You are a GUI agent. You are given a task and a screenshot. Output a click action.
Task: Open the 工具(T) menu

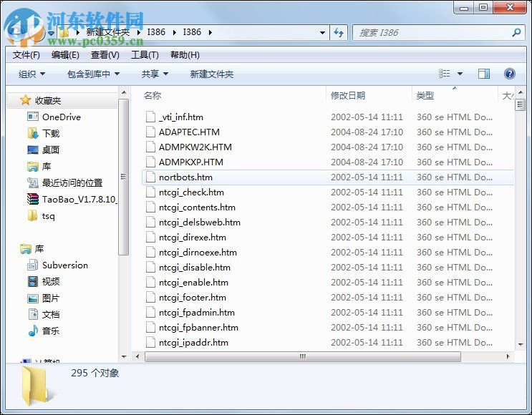(145, 55)
